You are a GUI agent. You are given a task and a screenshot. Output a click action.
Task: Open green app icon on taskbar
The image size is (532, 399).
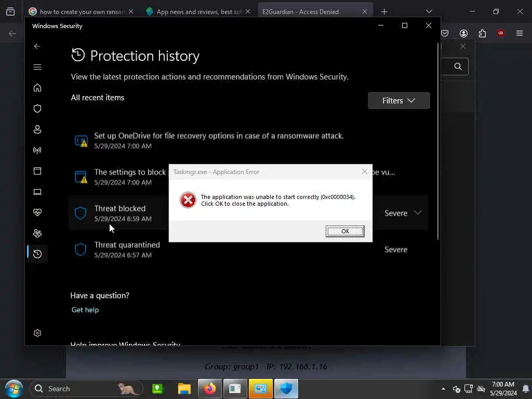tap(157, 389)
